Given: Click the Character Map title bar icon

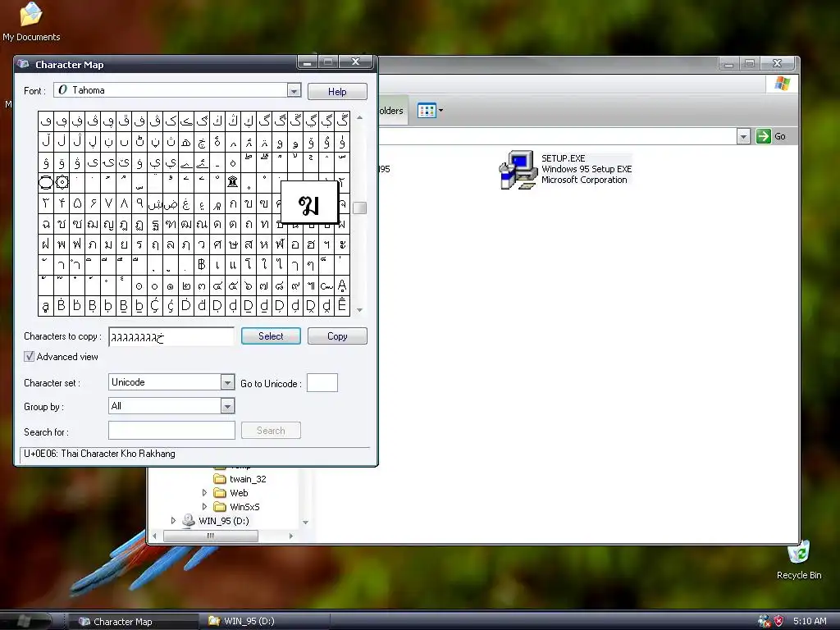Looking at the screenshot, I should point(23,64).
